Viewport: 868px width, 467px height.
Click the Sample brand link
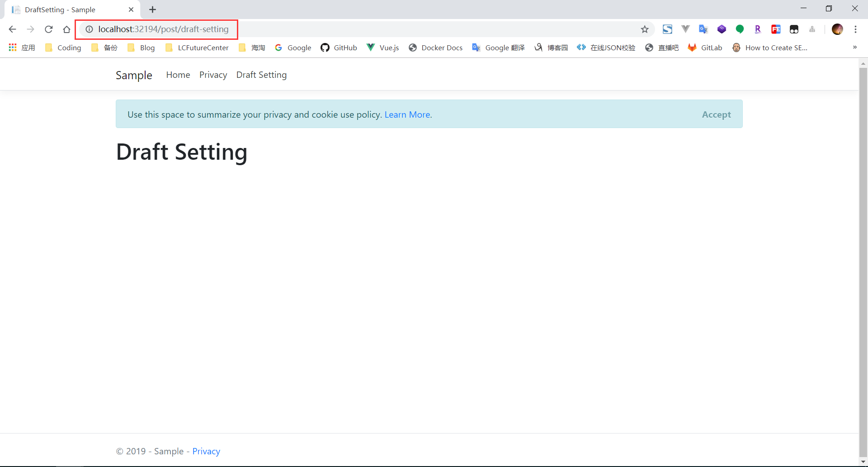(134, 75)
